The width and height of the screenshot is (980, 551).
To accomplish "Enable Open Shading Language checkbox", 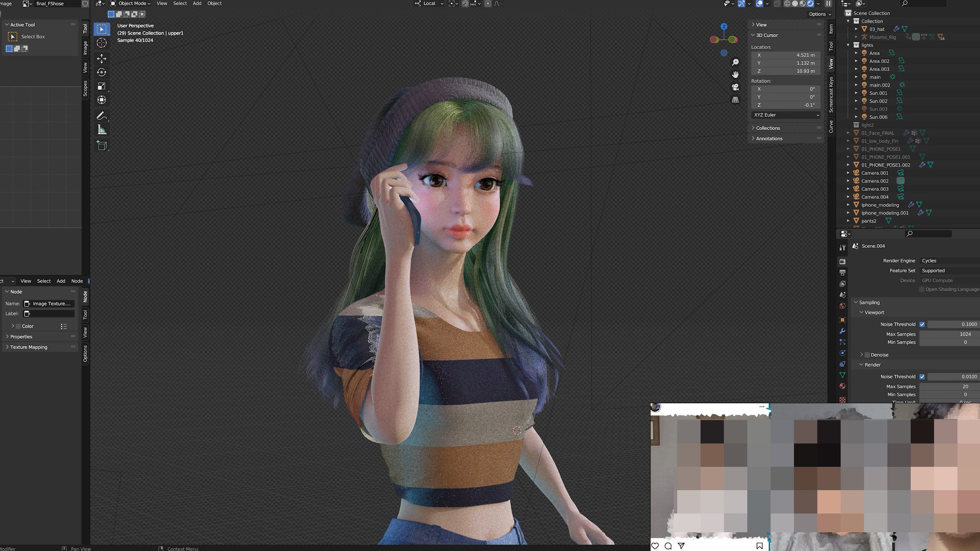I will coord(922,290).
